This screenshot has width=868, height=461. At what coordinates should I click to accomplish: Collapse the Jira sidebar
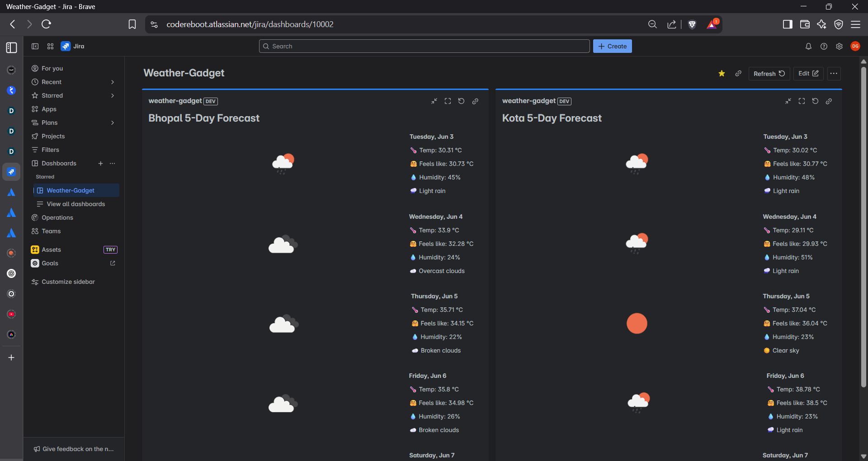pyautogui.click(x=35, y=46)
